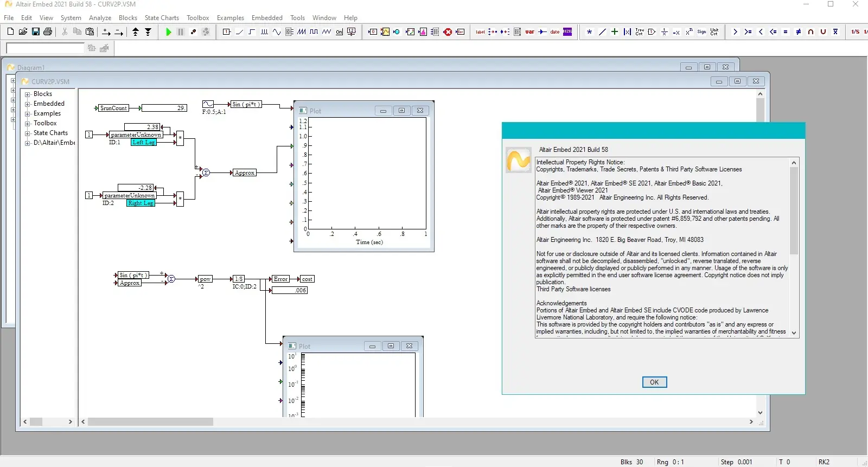Save the diagram with the floppy disk icon
Viewport: 868px width, 467px height.
coord(35,32)
